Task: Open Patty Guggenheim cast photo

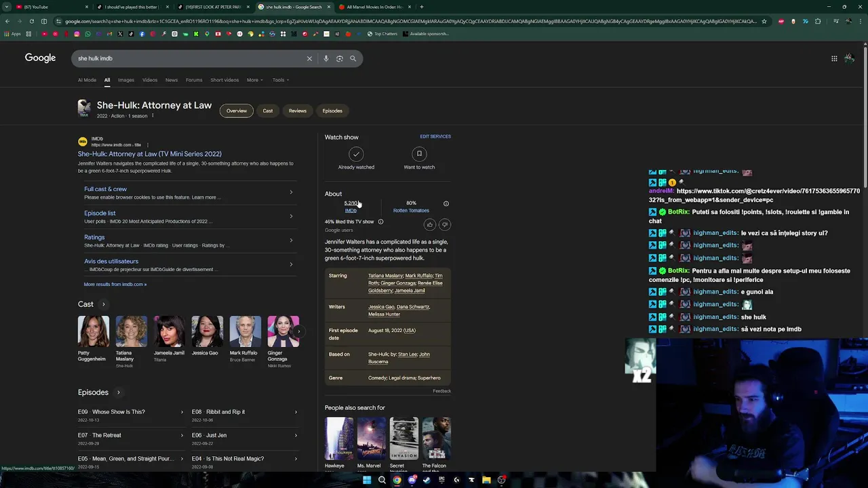Action: 93,331
